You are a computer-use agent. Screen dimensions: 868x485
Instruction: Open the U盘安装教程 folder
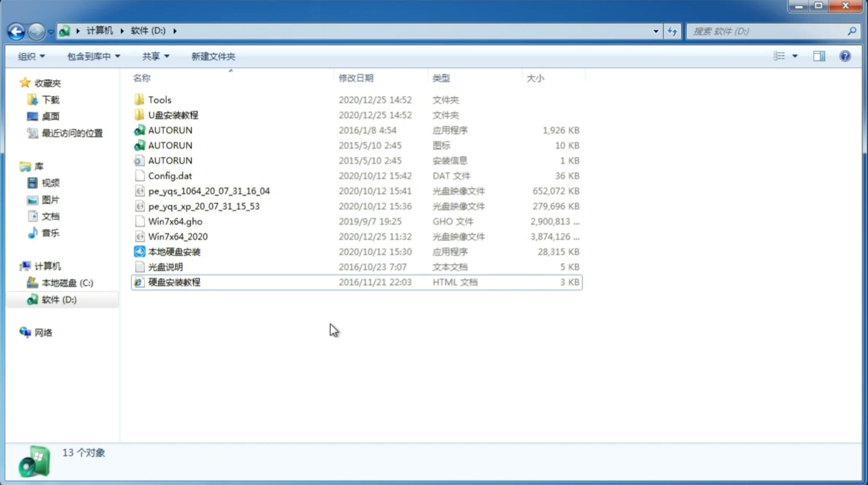[x=173, y=115]
